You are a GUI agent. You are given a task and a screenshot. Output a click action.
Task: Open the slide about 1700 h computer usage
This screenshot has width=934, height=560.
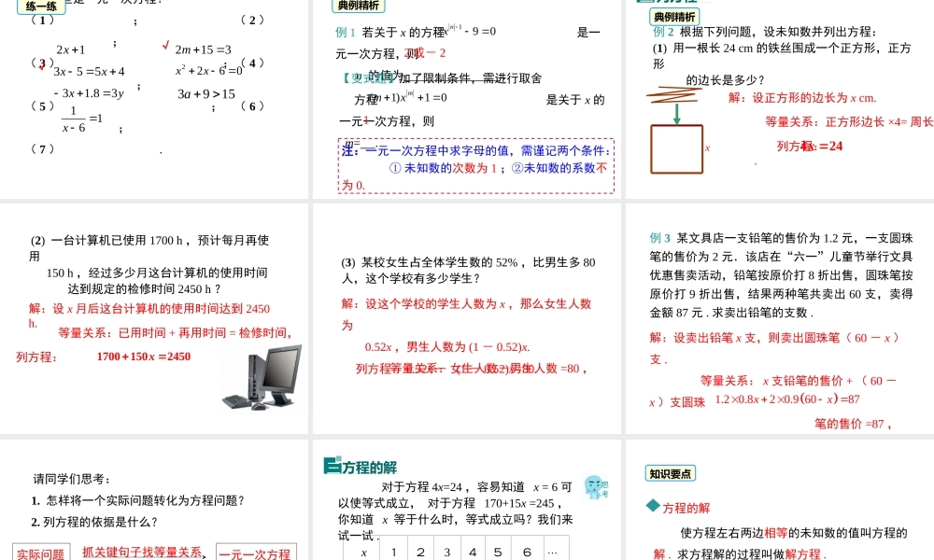(154, 319)
